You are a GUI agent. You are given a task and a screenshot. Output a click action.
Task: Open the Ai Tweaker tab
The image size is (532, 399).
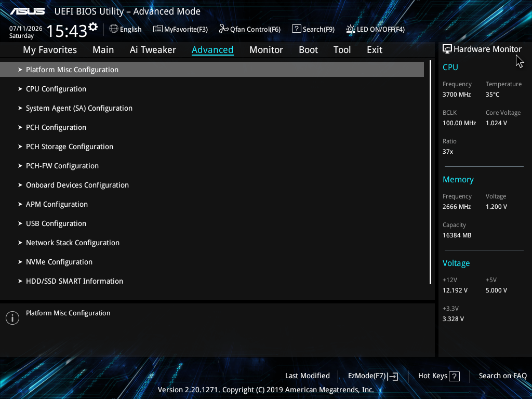pyautogui.click(x=153, y=50)
